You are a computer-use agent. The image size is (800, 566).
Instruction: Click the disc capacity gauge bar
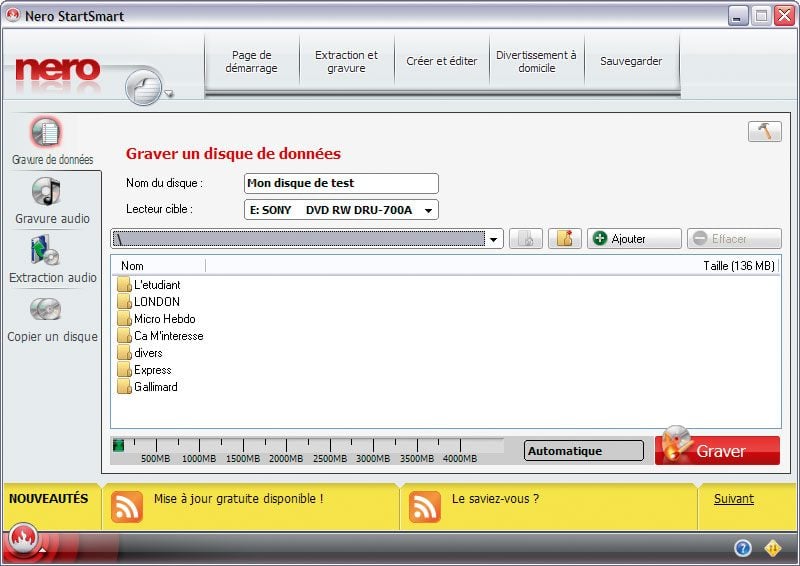pos(308,445)
